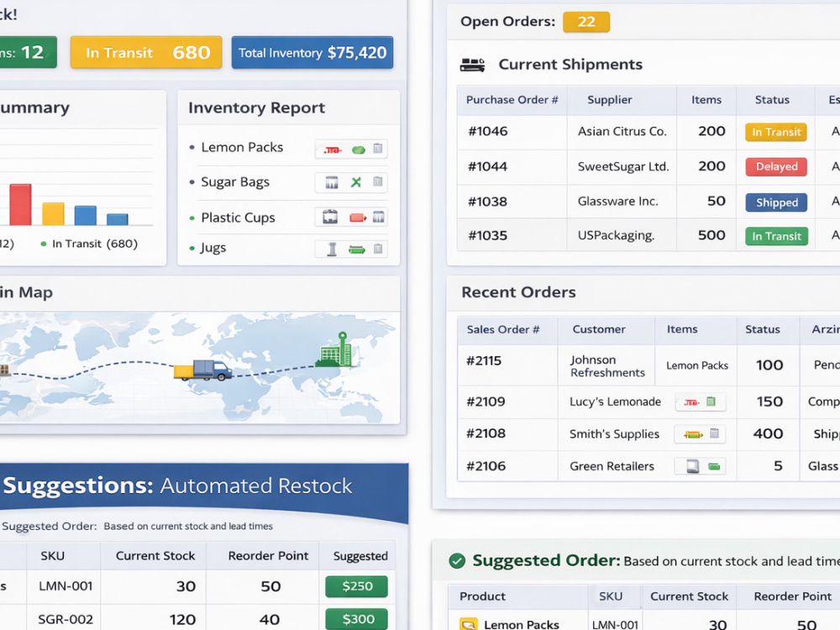Click the tablet icon for Green Retailers
The height and width of the screenshot is (630, 840).
(693, 466)
